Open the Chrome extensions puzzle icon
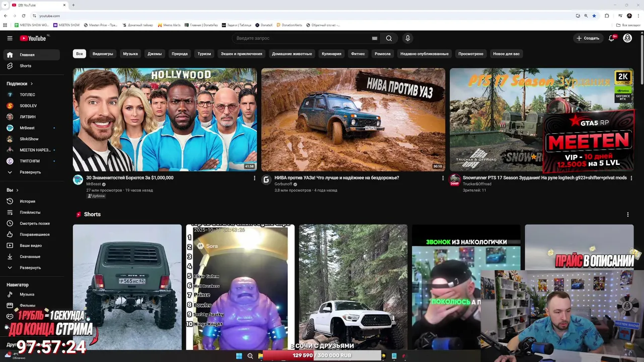The width and height of the screenshot is (644, 362). pyautogui.click(x=607, y=16)
